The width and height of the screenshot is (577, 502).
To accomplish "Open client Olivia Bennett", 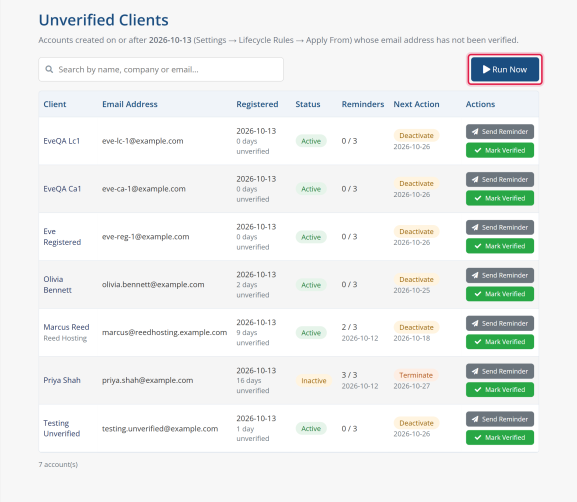I will (x=57, y=284).
